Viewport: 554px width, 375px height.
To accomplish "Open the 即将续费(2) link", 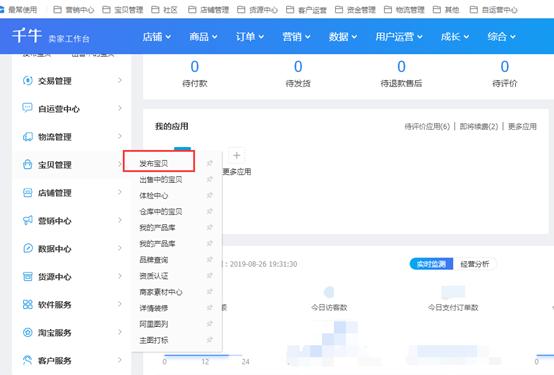I will [479, 127].
